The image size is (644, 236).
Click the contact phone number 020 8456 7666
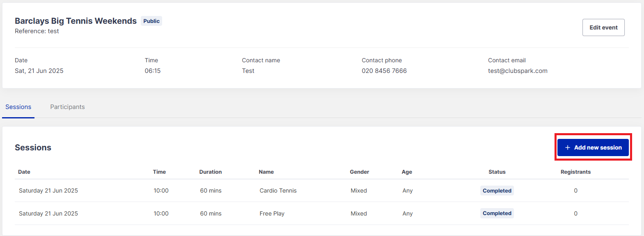[384, 71]
